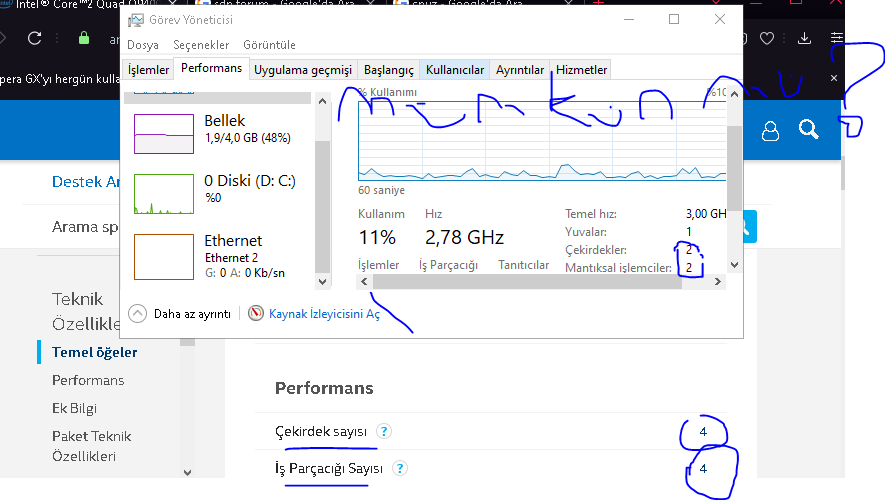This screenshot has height=500, width=885.
Task: Click the Kaynak İzleyicisi resource monitor icon
Action: (x=256, y=313)
